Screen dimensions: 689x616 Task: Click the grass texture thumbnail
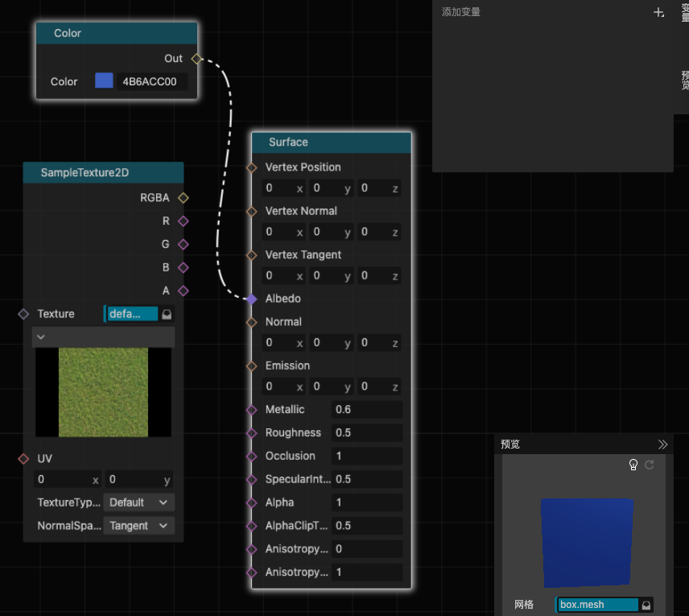tap(103, 392)
